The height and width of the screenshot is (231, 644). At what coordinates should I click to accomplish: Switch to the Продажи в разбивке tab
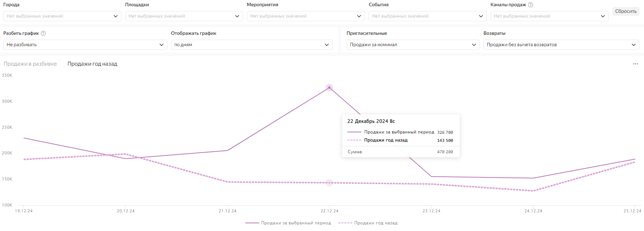[x=30, y=64]
